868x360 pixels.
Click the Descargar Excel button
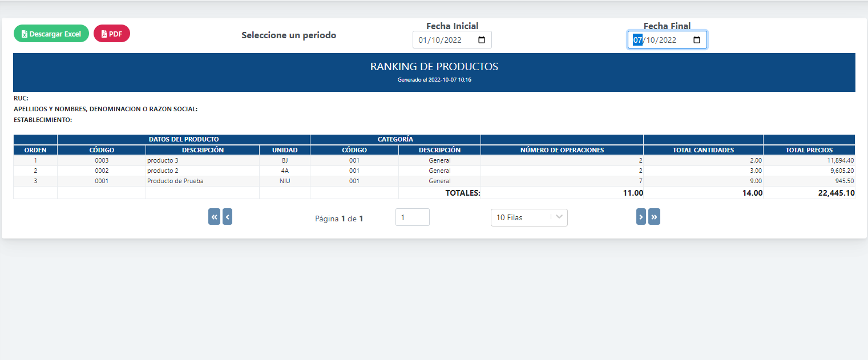click(x=51, y=34)
